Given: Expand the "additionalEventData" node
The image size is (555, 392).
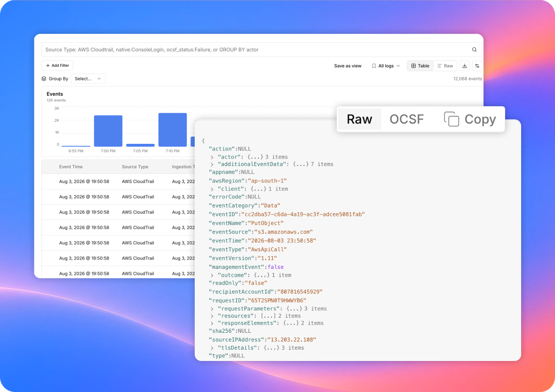Looking at the screenshot, I should (x=212, y=165).
